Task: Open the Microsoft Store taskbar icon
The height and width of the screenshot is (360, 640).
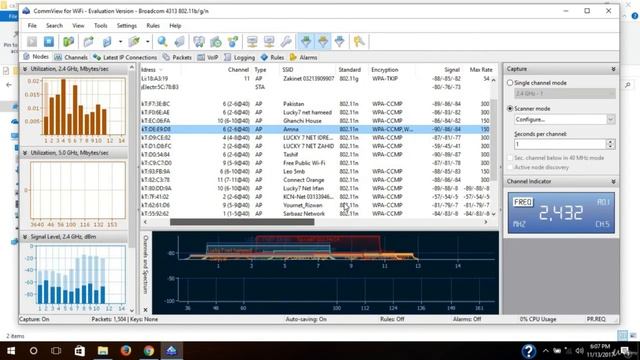Action: tap(80, 351)
